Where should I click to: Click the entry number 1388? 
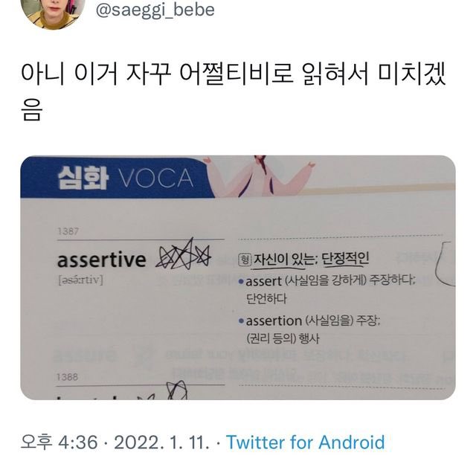tap(68, 377)
